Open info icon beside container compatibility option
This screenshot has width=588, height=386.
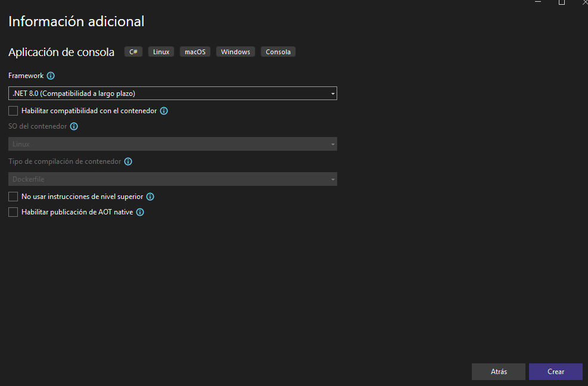click(x=164, y=111)
